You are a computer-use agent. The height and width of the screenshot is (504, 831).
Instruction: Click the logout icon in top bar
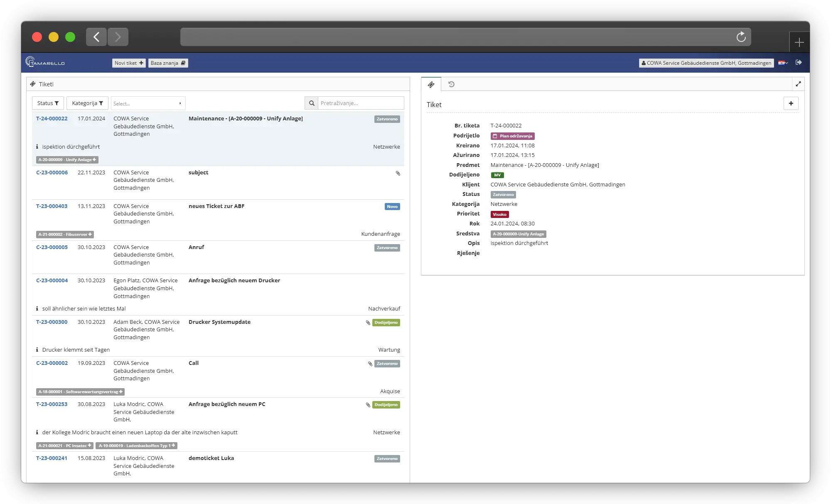pyautogui.click(x=798, y=62)
